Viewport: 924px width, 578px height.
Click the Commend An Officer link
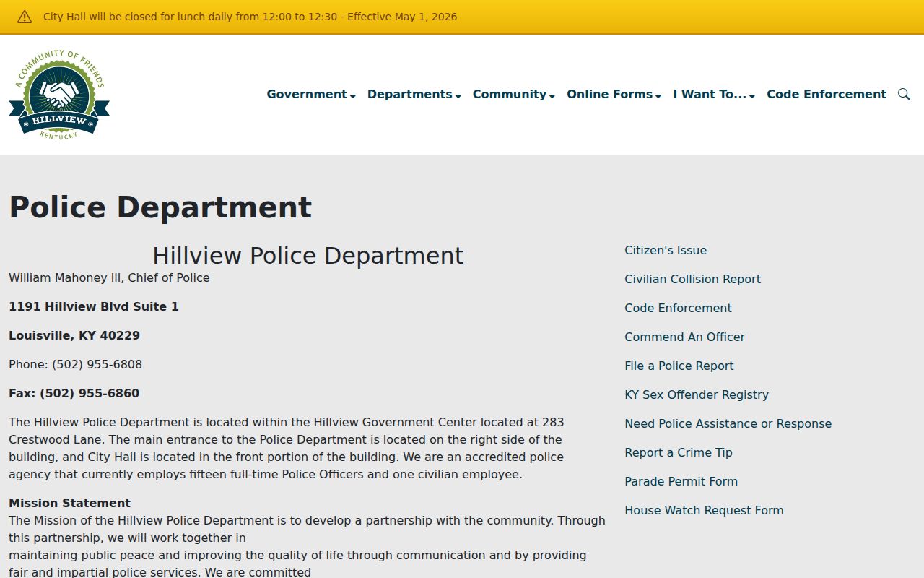(684, 337)
